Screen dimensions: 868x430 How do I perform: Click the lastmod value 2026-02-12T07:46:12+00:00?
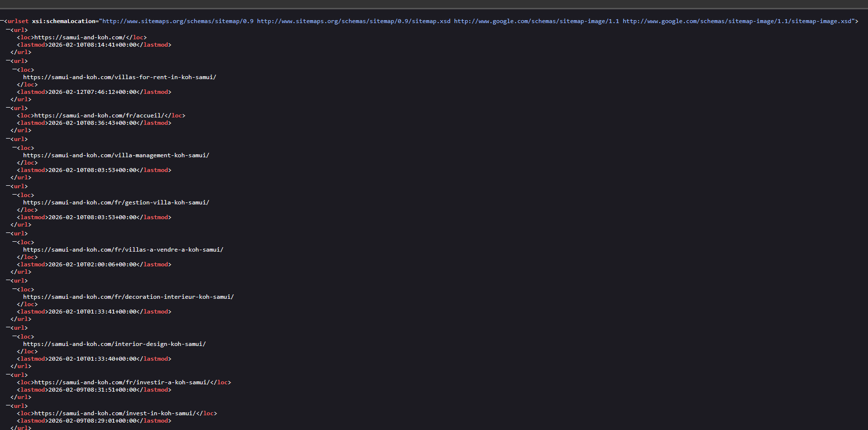[92, 92]
